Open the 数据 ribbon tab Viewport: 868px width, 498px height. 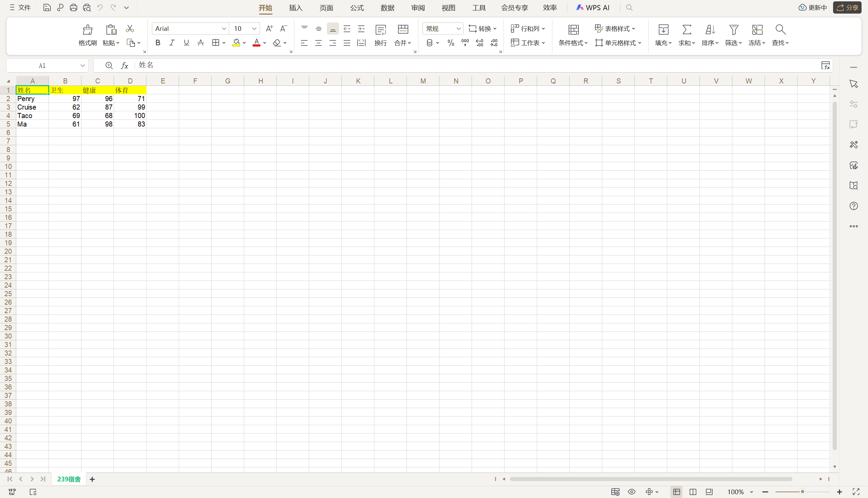click(x=387, y=7)
